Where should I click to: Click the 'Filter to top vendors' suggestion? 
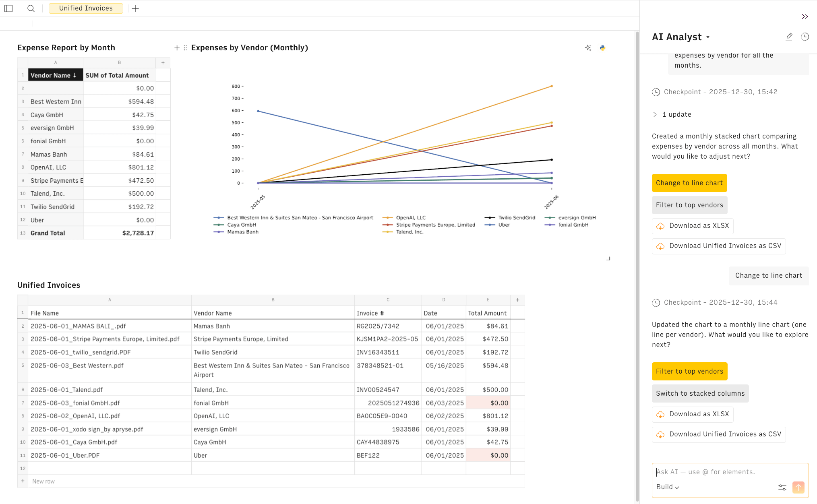[x=689, y=371]
